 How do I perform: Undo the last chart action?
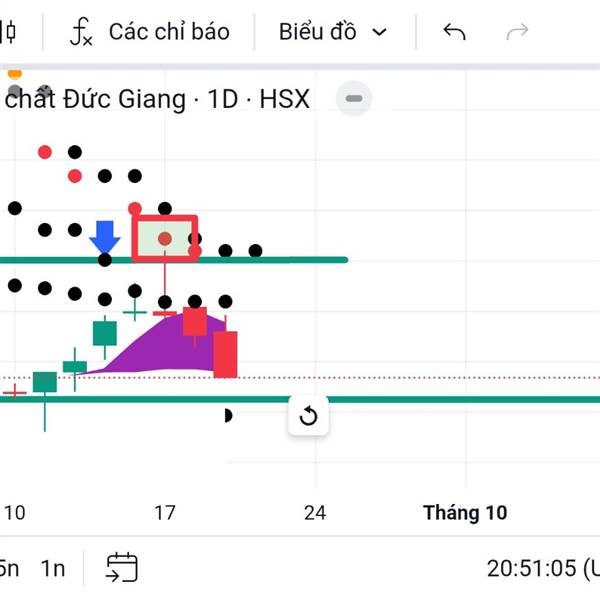(454, 32)
